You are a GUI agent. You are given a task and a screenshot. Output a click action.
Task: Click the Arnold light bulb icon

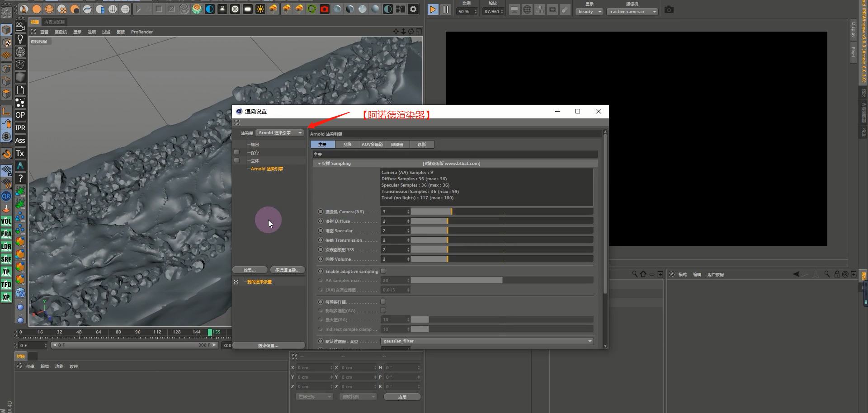click(x=20, y=39)
